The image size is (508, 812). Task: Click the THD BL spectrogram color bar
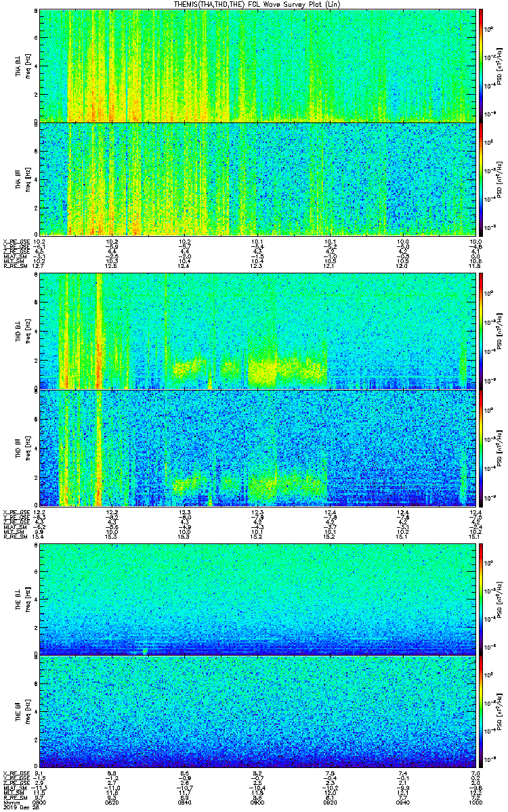(x=481, y=331)
